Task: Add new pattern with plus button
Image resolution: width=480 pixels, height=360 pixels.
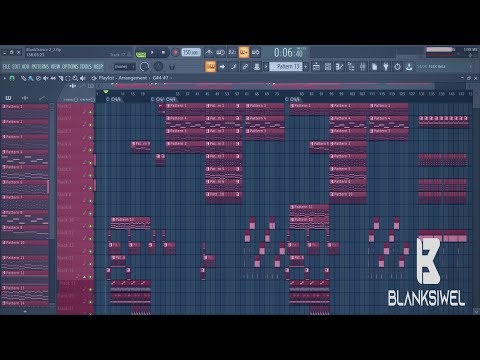Action: pyautogui.click(x=306, y=67)
